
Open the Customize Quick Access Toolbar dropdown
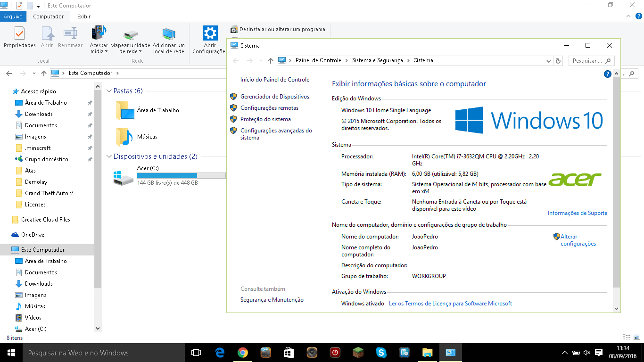point(38,6)
